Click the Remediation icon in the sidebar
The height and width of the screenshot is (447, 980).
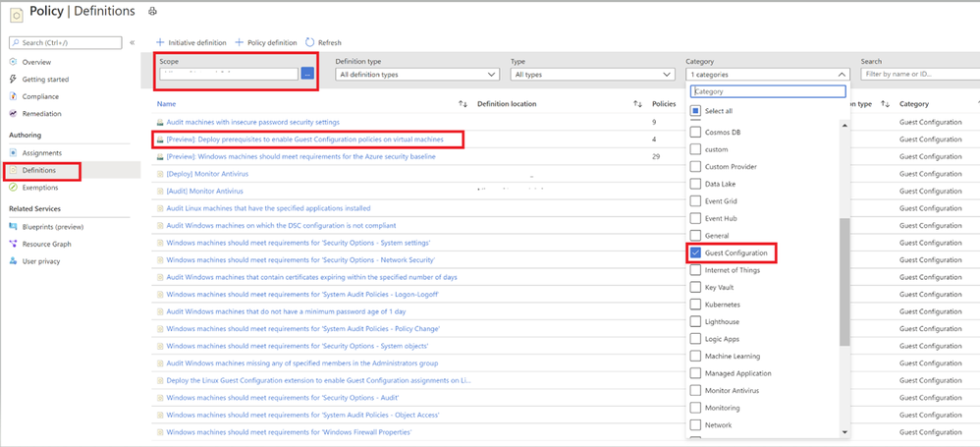click(13, 114)
